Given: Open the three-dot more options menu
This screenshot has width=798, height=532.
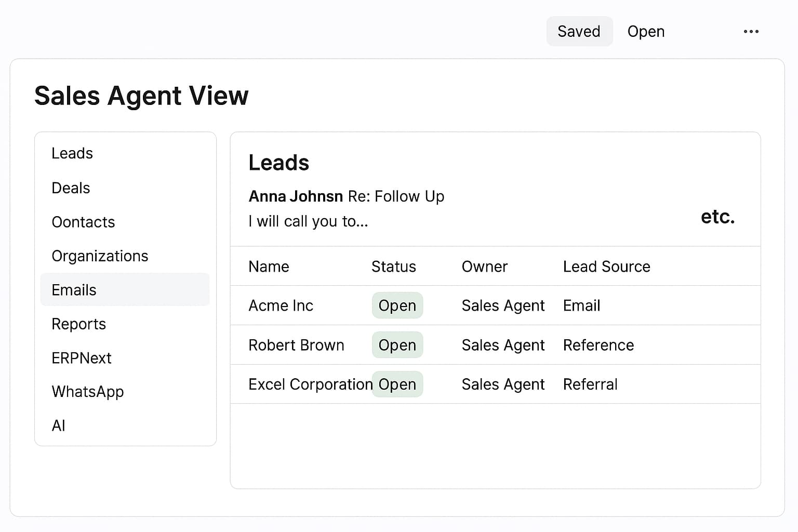Looking at the screenshot, I should pyautogui.click(x=751, y=32).
